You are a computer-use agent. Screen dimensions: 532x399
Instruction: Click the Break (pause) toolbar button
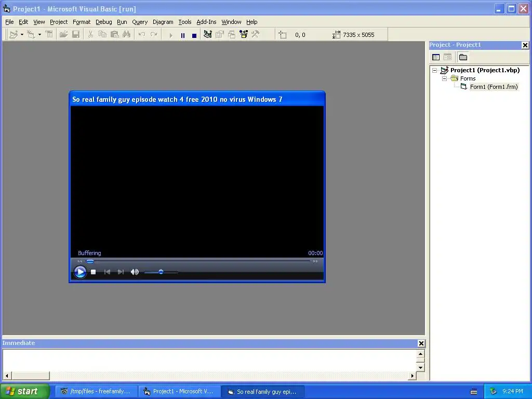tap(183, 35)
